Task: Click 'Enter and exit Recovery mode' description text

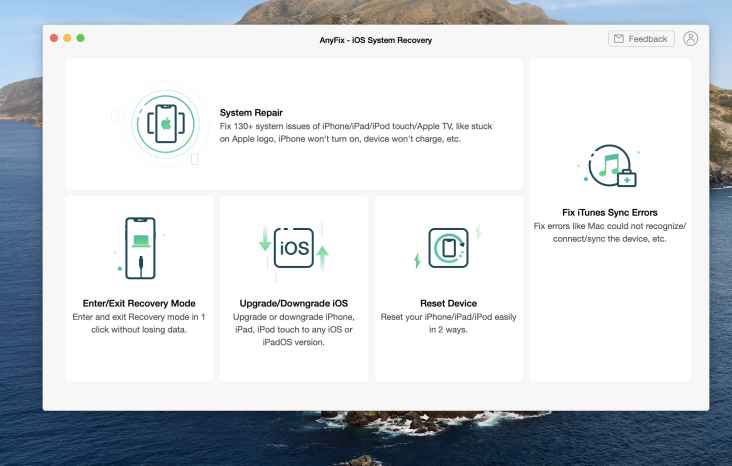Action: [x=140, y=322]
